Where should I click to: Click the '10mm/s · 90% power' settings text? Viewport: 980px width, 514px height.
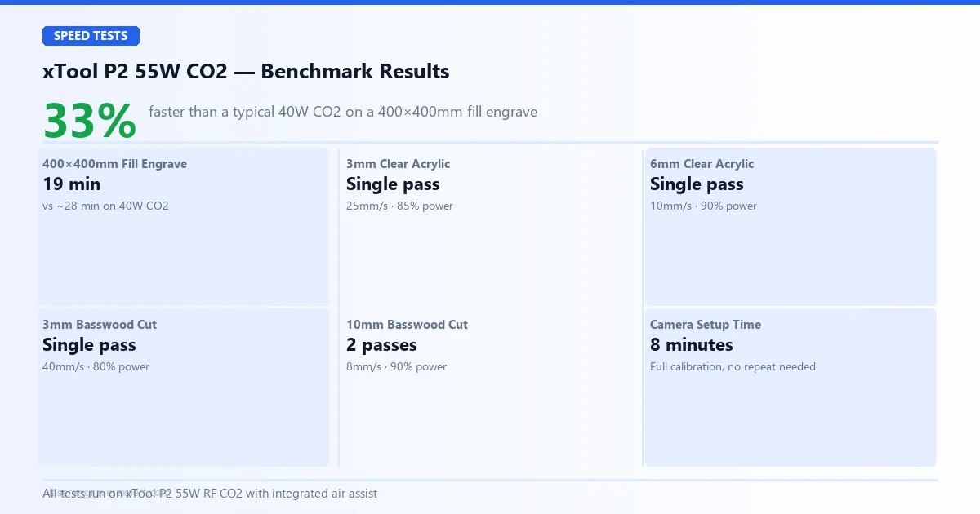coord(703,206)
